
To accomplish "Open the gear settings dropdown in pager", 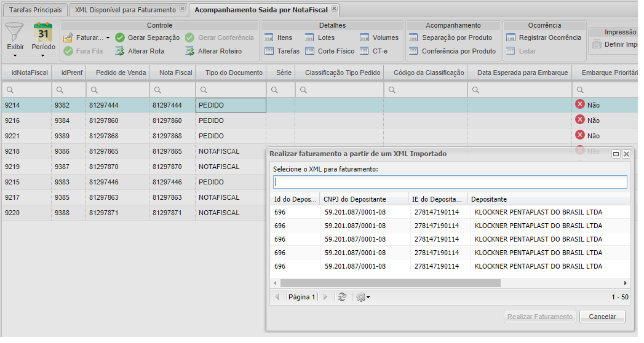I will click(362, 297).
